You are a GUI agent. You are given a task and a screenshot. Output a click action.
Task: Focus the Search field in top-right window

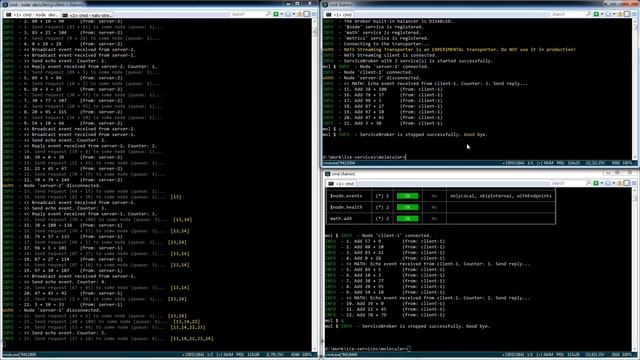(567, 14)
